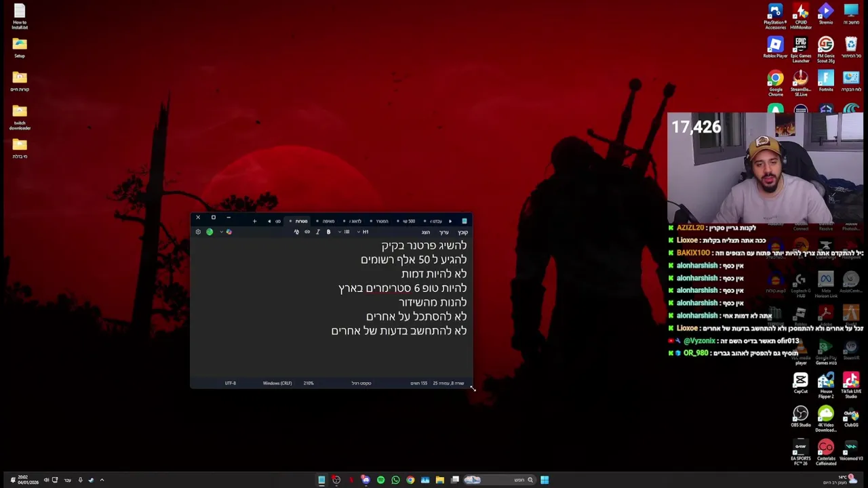Expand the Copilot dropdown arrow in Notepad
Screen dimensions: 868x488
tap(221, 232)
